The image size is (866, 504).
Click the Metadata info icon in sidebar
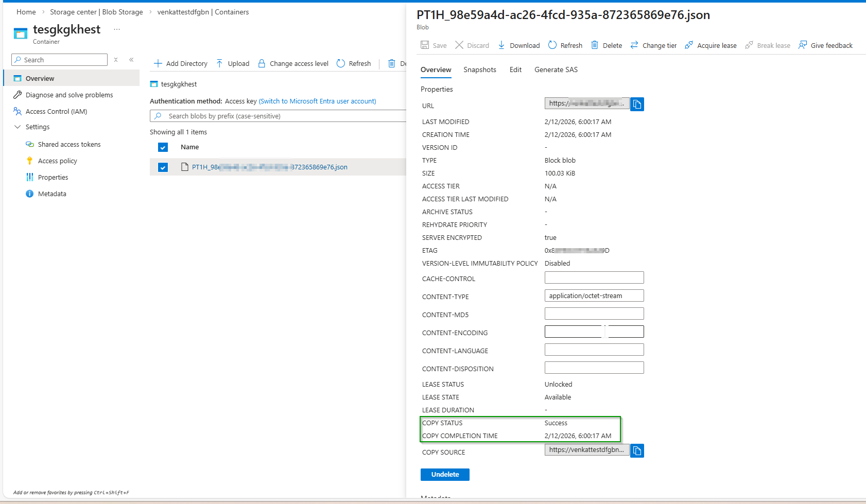tap(30, 194)
